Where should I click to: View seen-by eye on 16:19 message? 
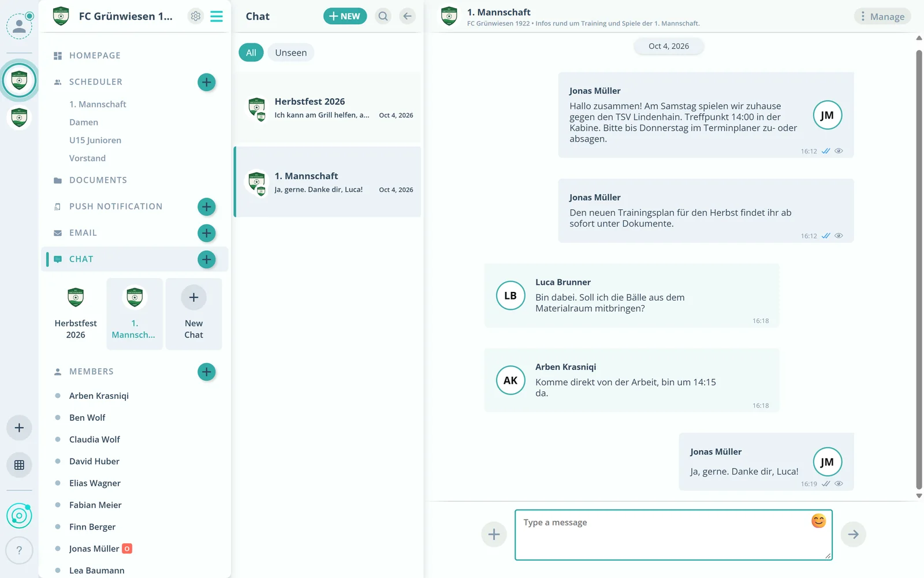[839, 484]
